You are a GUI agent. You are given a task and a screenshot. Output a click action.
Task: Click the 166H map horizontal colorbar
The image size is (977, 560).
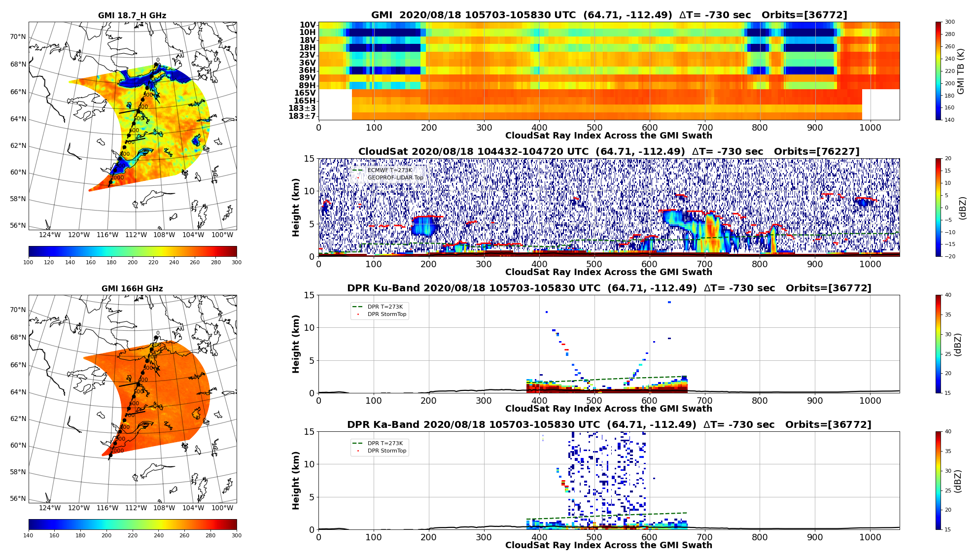[132, 525]
